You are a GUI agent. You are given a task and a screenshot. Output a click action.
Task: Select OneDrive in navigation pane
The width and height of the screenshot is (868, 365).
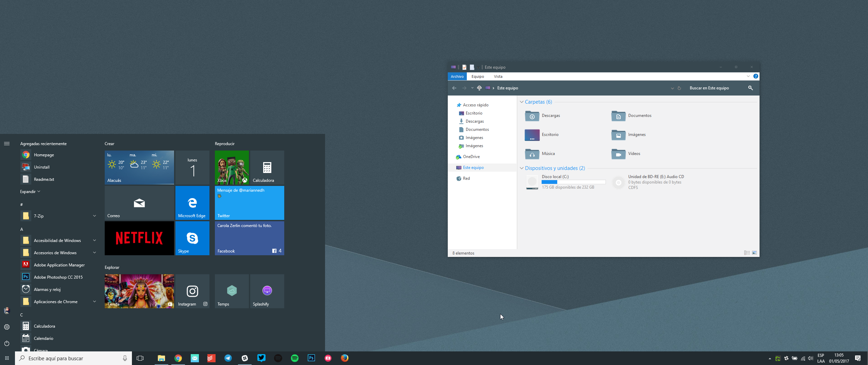coord(471,157)
